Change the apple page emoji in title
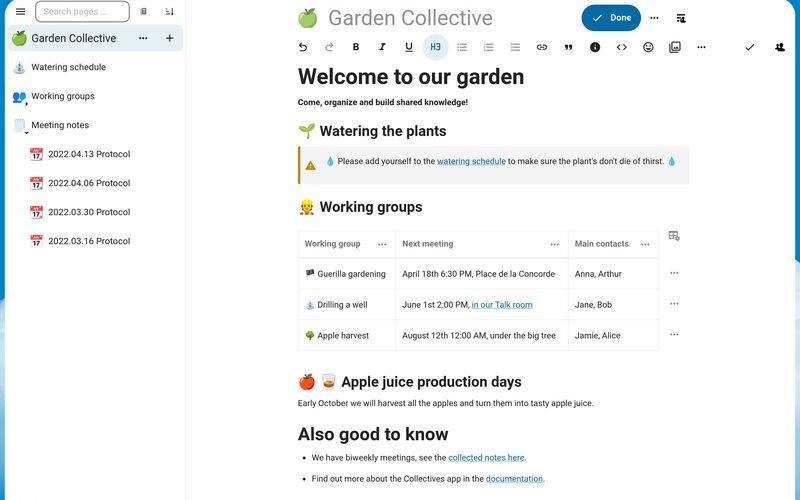Image resolution: width=800 pixels, height=500 pixels. (308, 18)
